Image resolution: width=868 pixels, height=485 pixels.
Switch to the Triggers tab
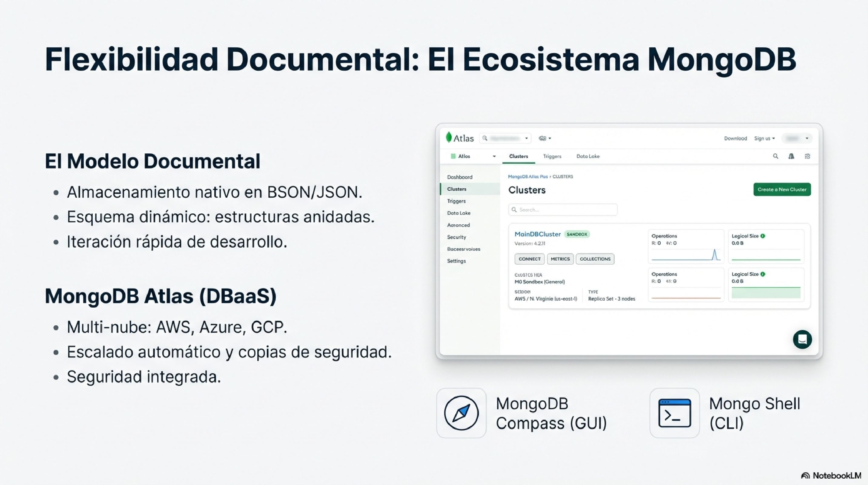point(552,156)
